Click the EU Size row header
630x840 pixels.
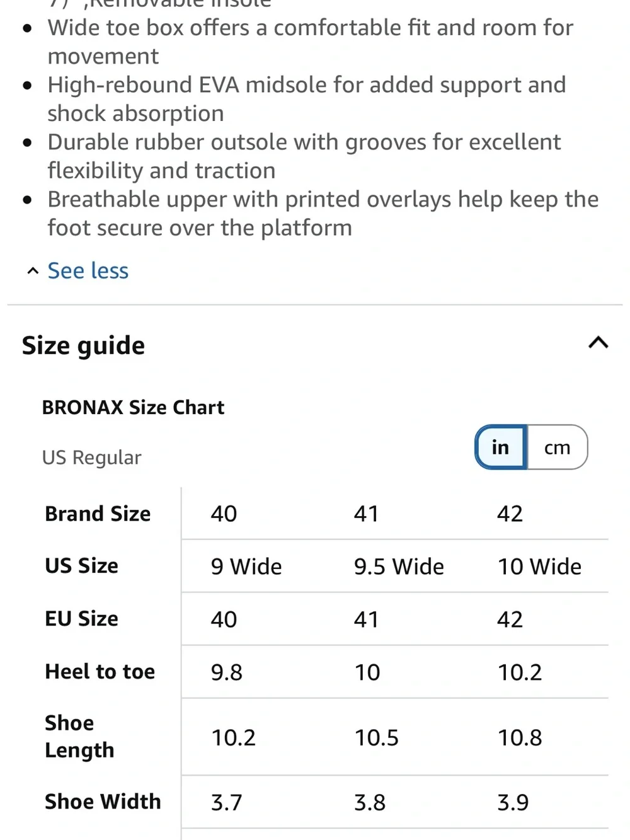(81, 619)
